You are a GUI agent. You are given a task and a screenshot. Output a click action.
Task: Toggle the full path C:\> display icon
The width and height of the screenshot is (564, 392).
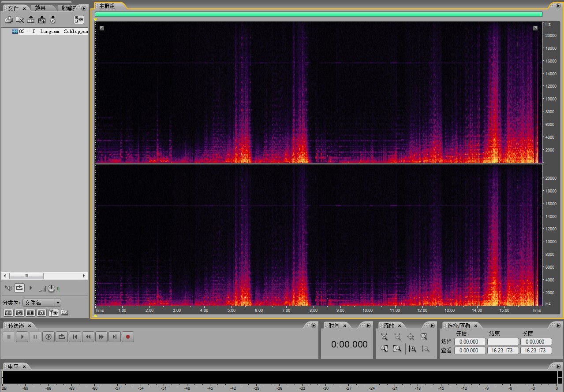click(64, 313)
